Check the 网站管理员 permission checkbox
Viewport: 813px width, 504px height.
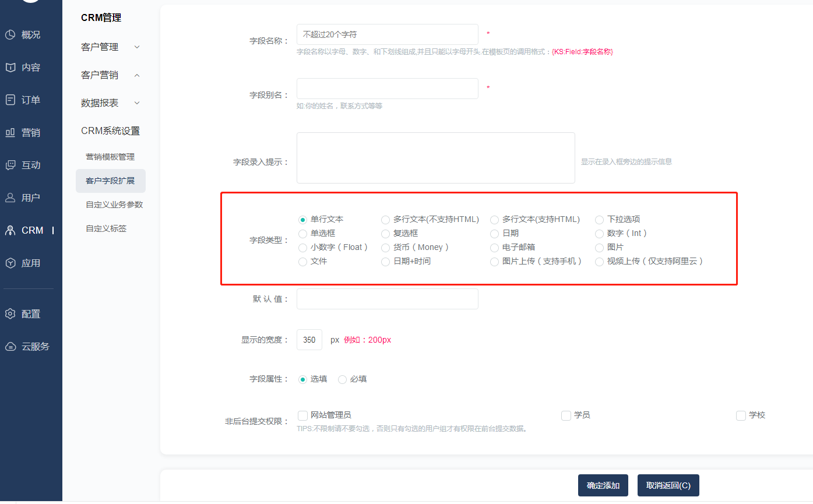(x=302, y=415)
